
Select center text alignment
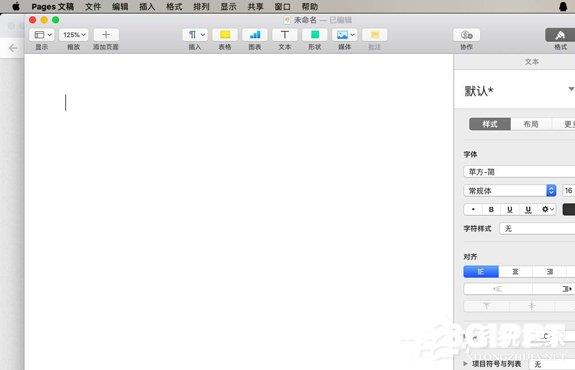click(x=515, y=272)
